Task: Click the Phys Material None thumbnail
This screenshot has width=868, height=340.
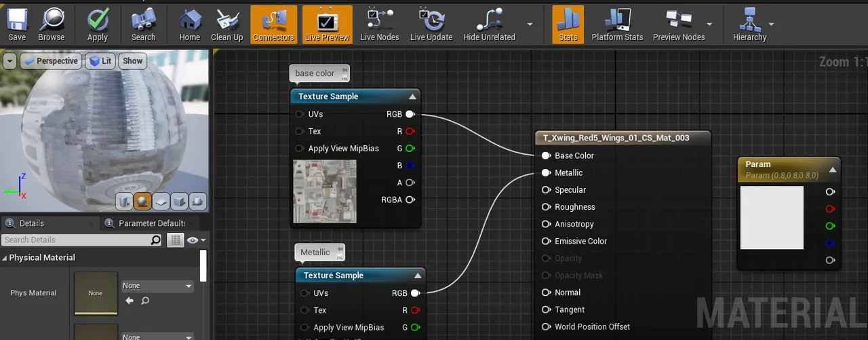Action: (x=96, y=293)
